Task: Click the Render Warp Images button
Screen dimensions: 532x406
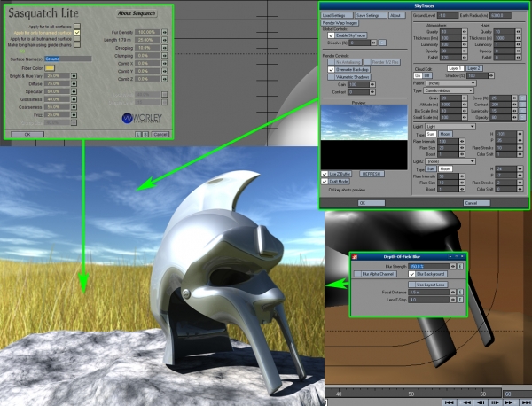Action: click(x=340, y=23)
